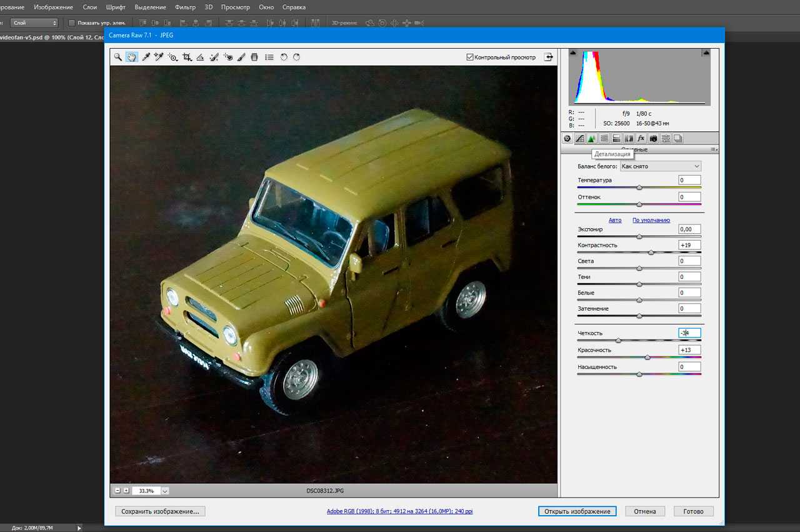Open the Camera Calibration panel tab
Viewport: 800px width, 532px height.
pos(653,139)
